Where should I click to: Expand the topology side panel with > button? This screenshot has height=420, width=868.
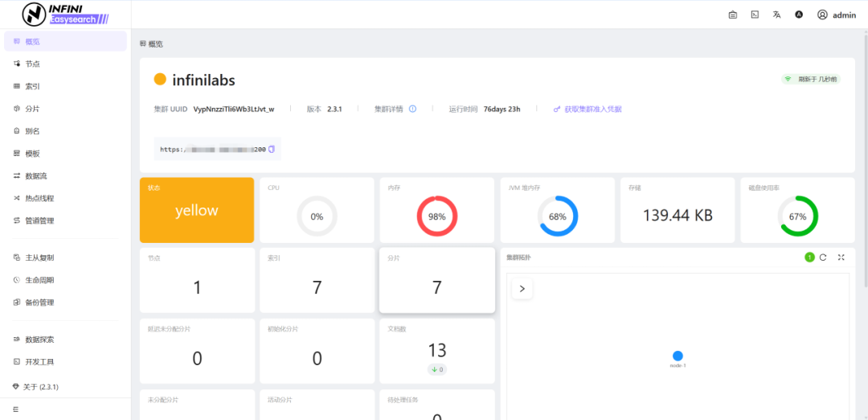(522, 289)
